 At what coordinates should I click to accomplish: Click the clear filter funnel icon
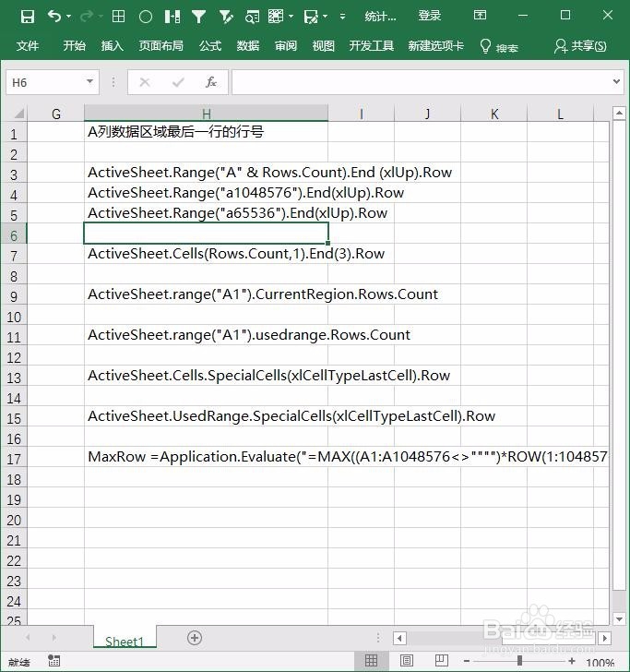pyautogui.click(x=226, y=17)
